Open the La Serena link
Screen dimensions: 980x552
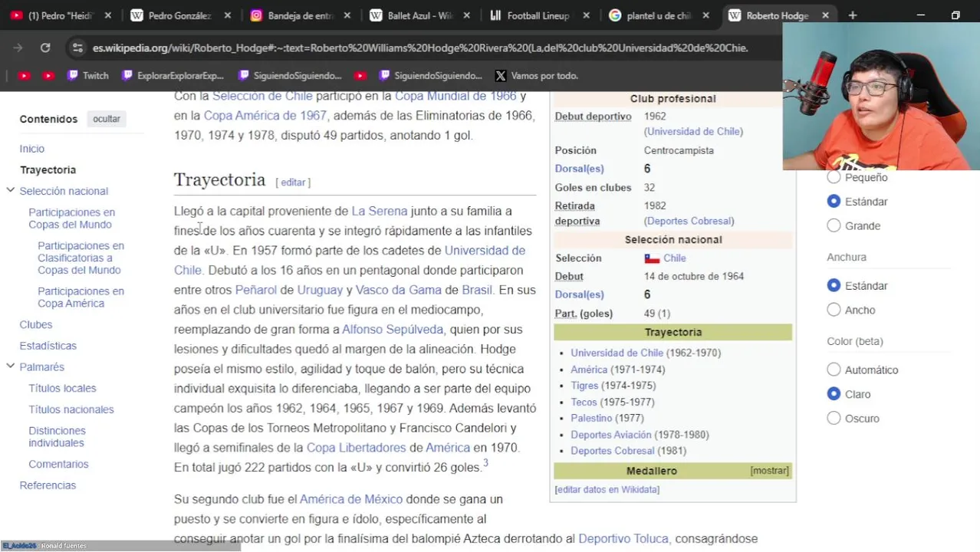(379, 211)
